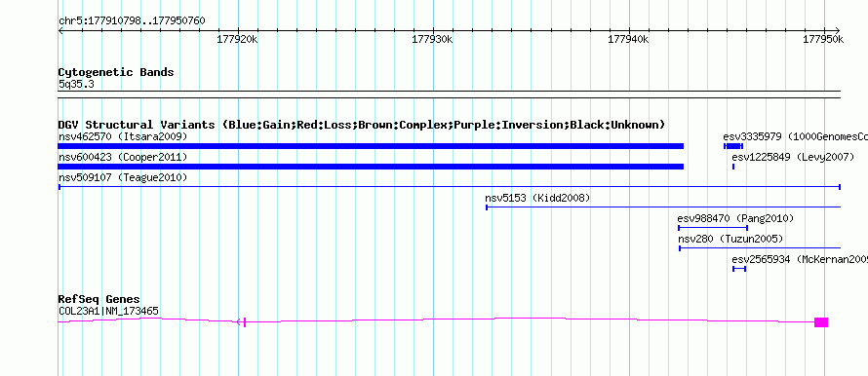Image resolution: width=868 pixels, height=376 pixels.
Task: Click the esv988470 (Pang2010) label
Action: (x=735, y=218)
